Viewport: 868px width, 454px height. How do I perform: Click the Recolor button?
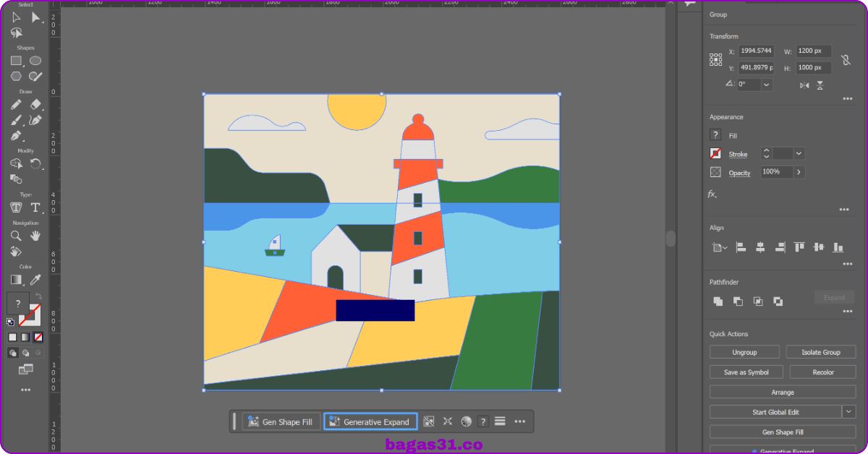(x=822, y=372)
